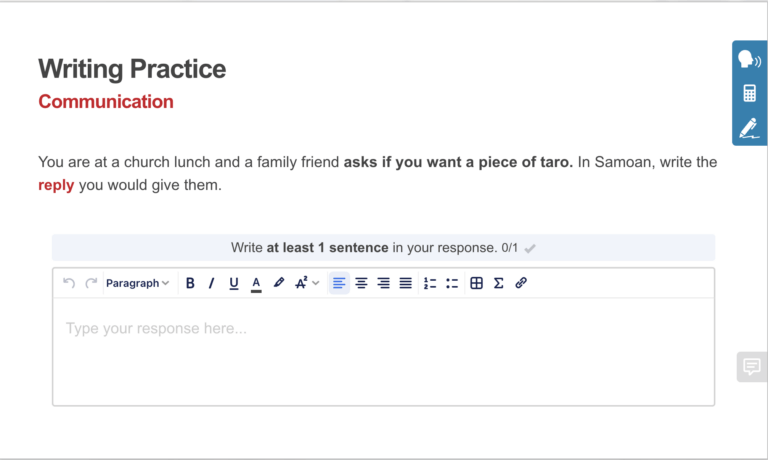Open the feedback comment bubble

(751, 367)
